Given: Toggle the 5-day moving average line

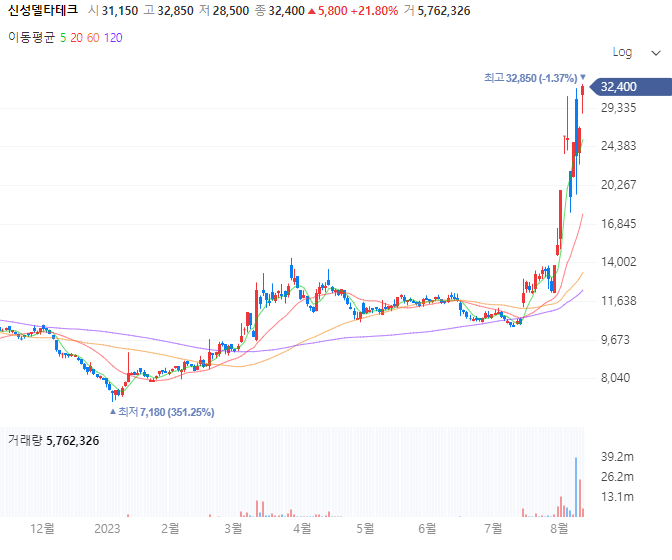Looking at the screenshot, I should [63, 38].
